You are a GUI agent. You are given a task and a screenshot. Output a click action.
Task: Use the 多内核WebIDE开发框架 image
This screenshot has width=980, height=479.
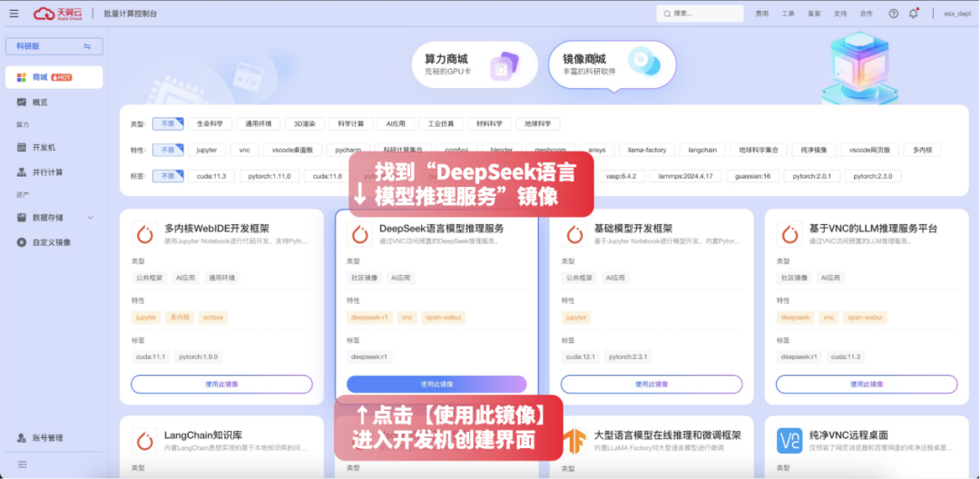222,384
